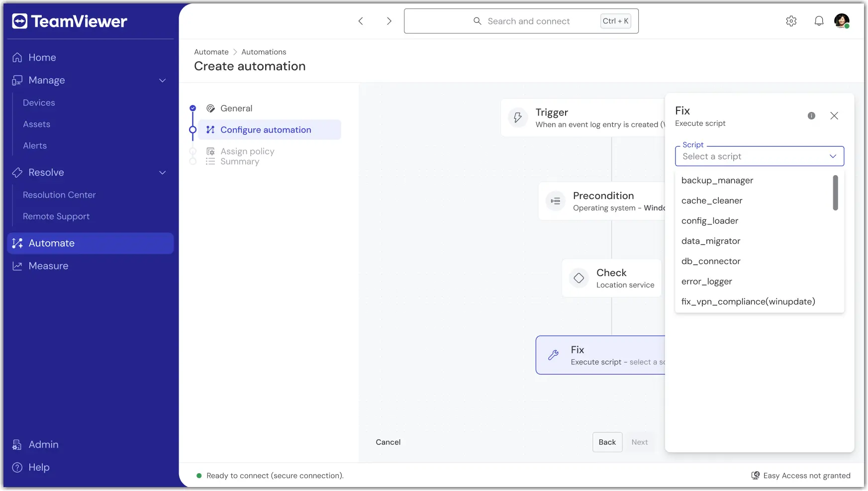
Task: Click the Fix wrench icon
Action: (553, 355)
